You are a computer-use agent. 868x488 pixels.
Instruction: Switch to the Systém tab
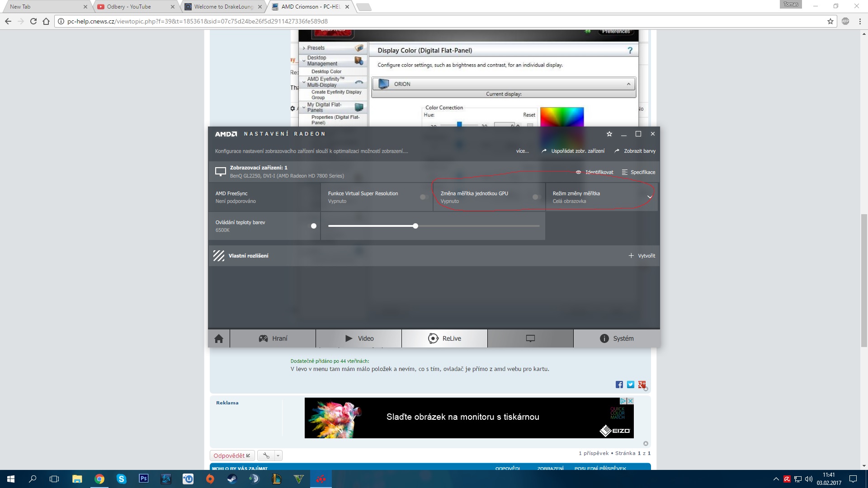coord(617,338)
